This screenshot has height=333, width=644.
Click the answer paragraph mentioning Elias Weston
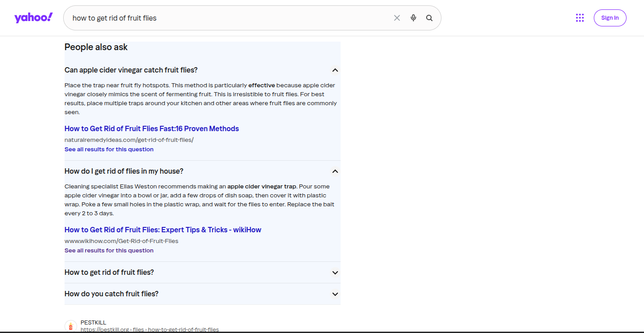pyautogui.click(x=200, y=200)
